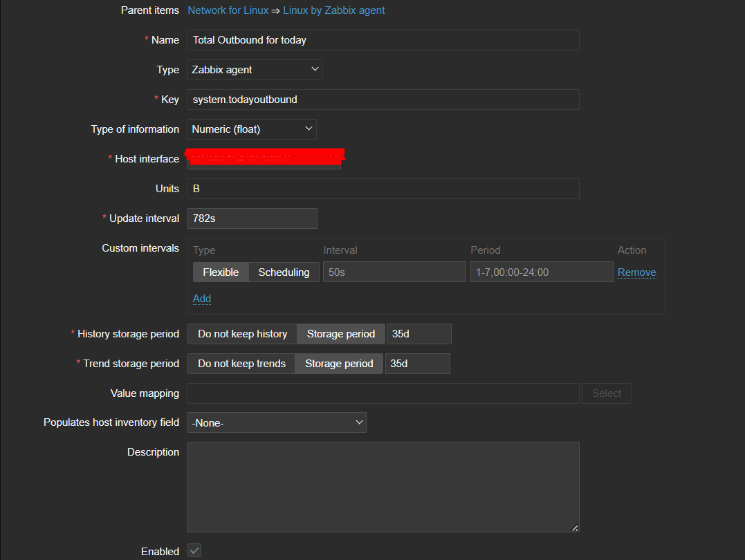Switch custom interval type to Scheduling
Image resolution: width=745 pixels, height=560 pixels.
click(284, 272)
